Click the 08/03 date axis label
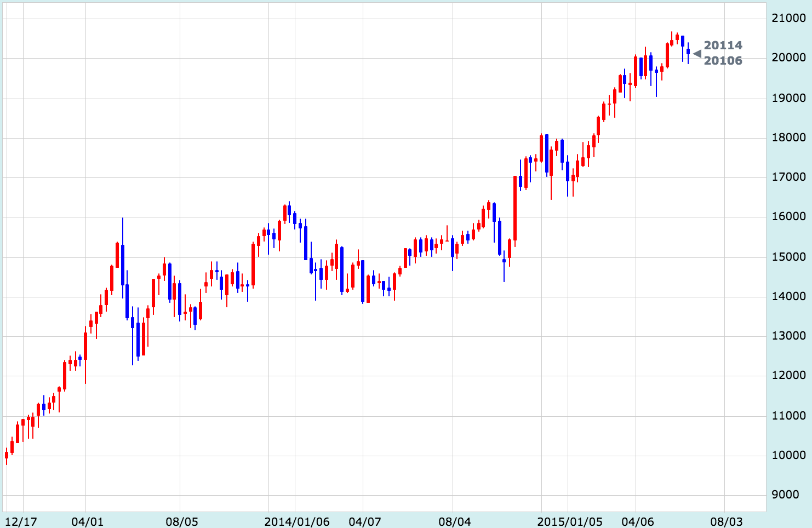Viewport: 812px width, 528px height. [x=727, y=521]
